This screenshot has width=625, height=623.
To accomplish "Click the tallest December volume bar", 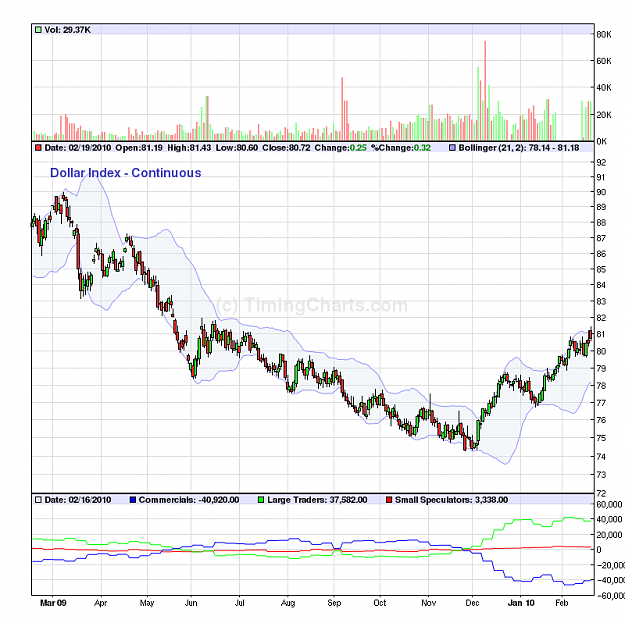I will 485,90.
